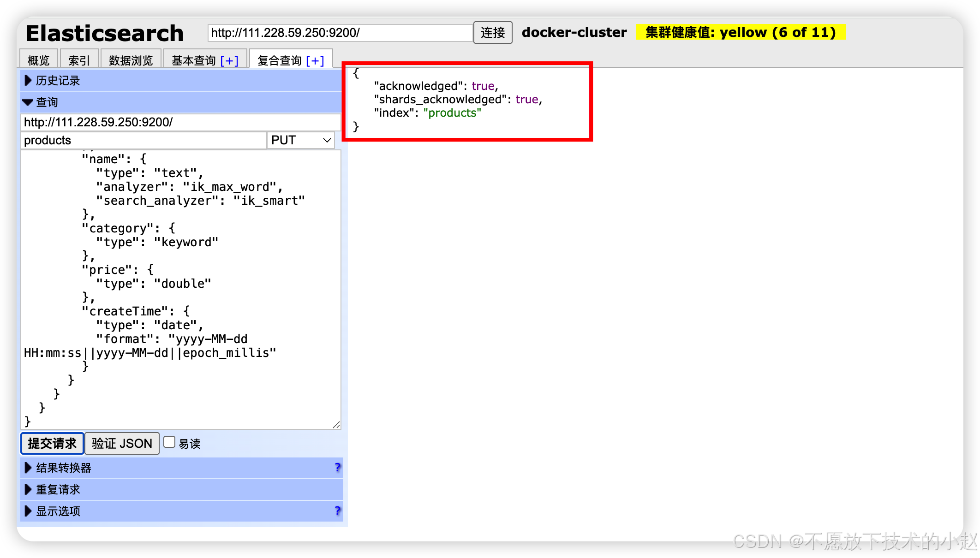Click the 显示选项 help question mark
Image resolution: width=980 pixels, height=558 pixels.
click(x=337, y=511)
